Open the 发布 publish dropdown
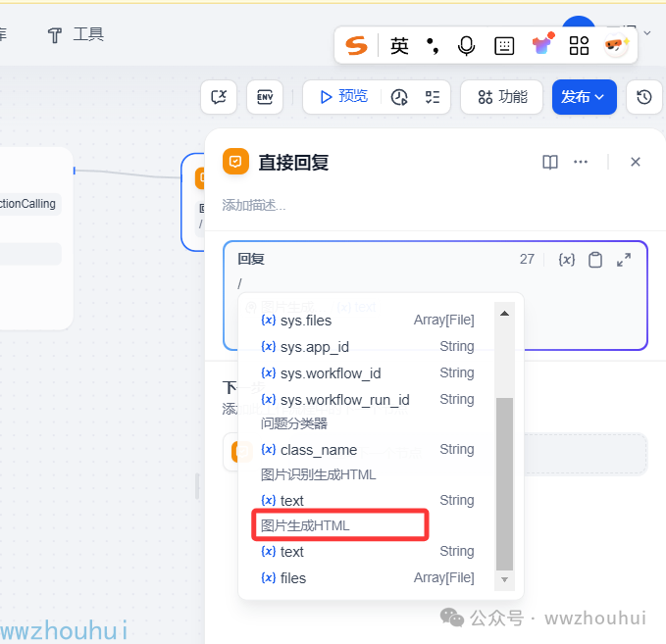 [584, 97]
